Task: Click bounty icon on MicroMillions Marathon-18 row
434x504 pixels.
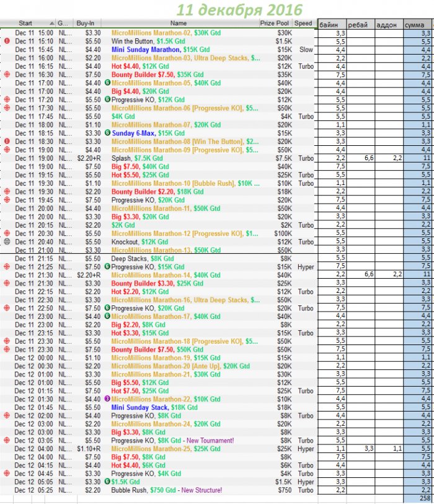Action: pyautogui.click(x=7, y=341)
